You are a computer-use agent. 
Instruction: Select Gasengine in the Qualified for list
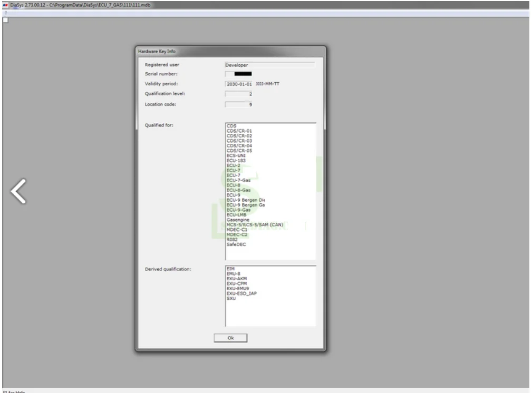point(238,220)
